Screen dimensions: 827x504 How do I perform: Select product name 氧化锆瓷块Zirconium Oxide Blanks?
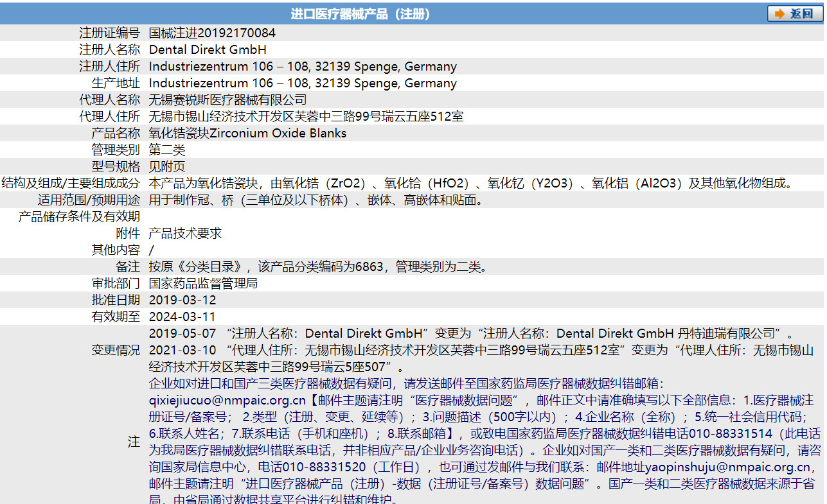247,133
